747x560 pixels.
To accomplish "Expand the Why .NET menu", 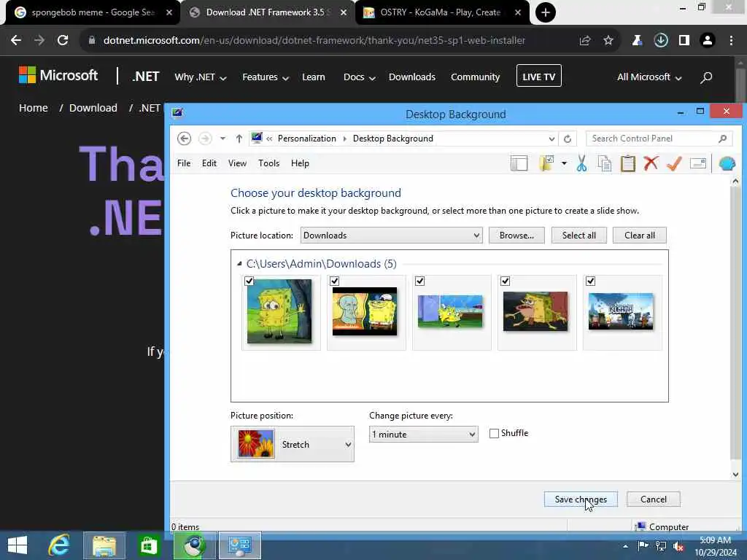I will click(x=200, y=77).
